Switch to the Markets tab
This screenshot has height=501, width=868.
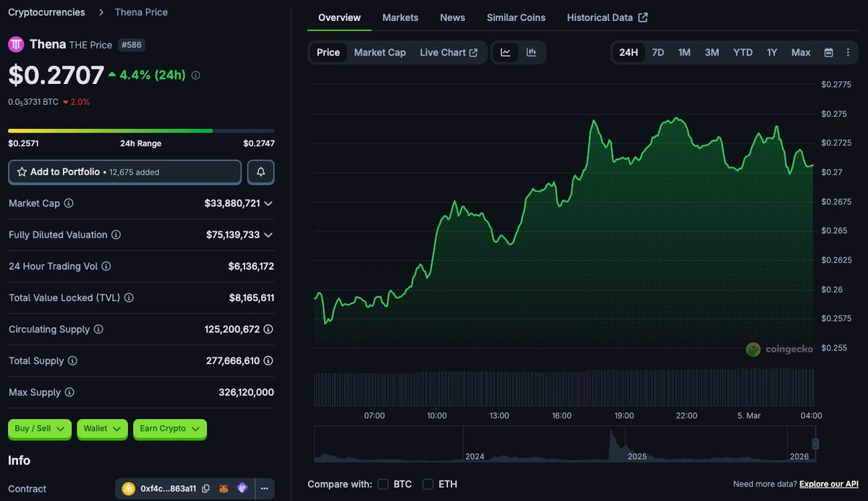click(x=400, y=17)
